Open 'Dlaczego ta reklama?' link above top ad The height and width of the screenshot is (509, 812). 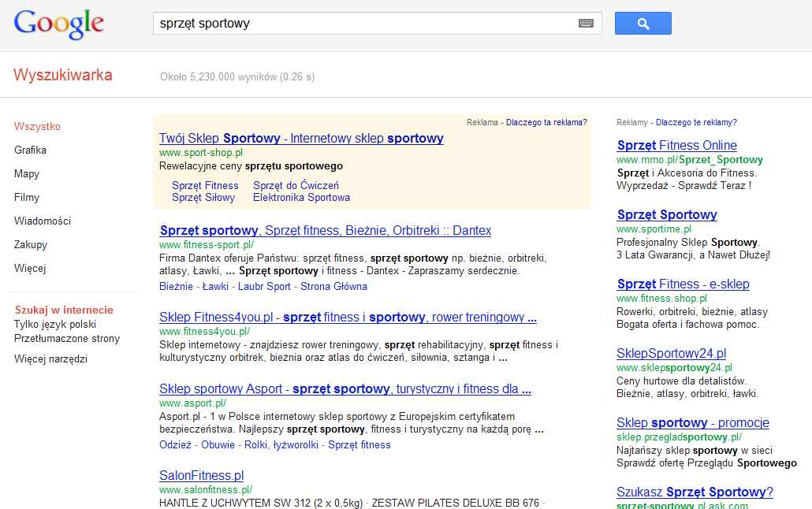pyautogui.click(x=546, y=122)
